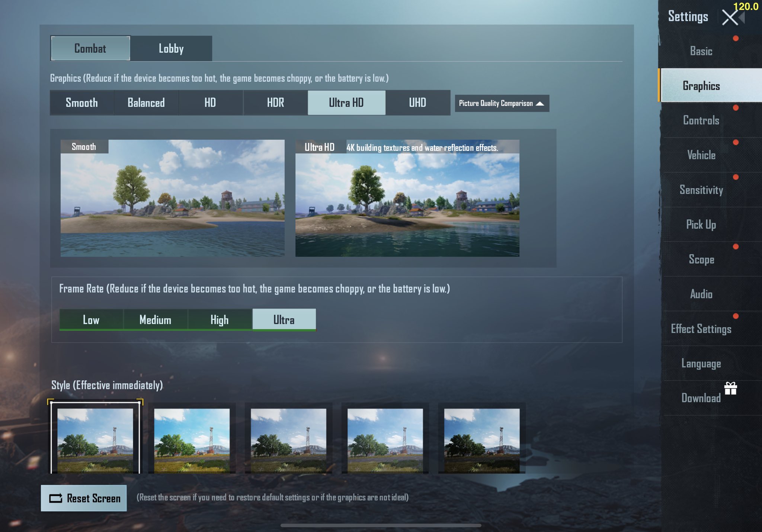This screenshot has height=532, width=762.
Task: Select Smooth graphics quality option
Action: pos(81,102)
